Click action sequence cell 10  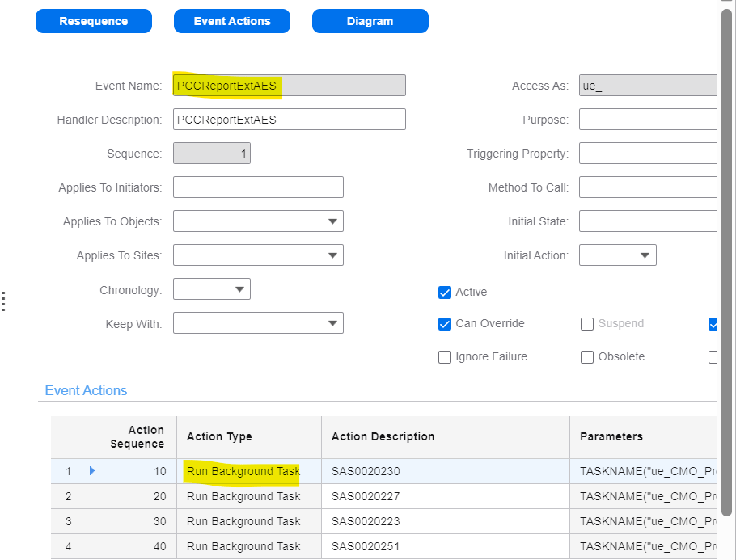pos(137,471)
